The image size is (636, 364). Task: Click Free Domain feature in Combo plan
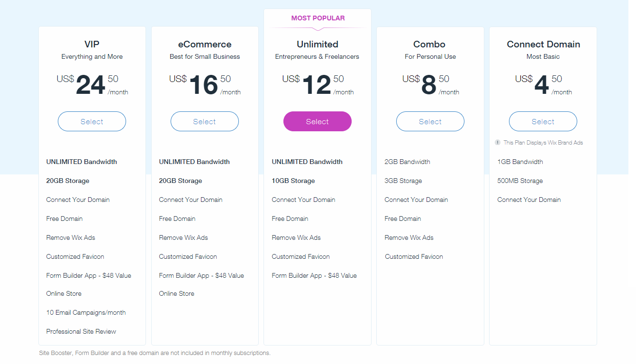click(403, 218)
